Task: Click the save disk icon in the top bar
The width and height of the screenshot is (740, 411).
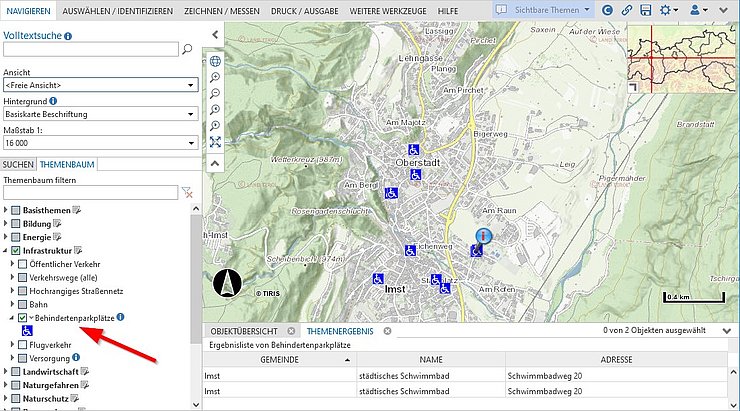Action: 646,9
